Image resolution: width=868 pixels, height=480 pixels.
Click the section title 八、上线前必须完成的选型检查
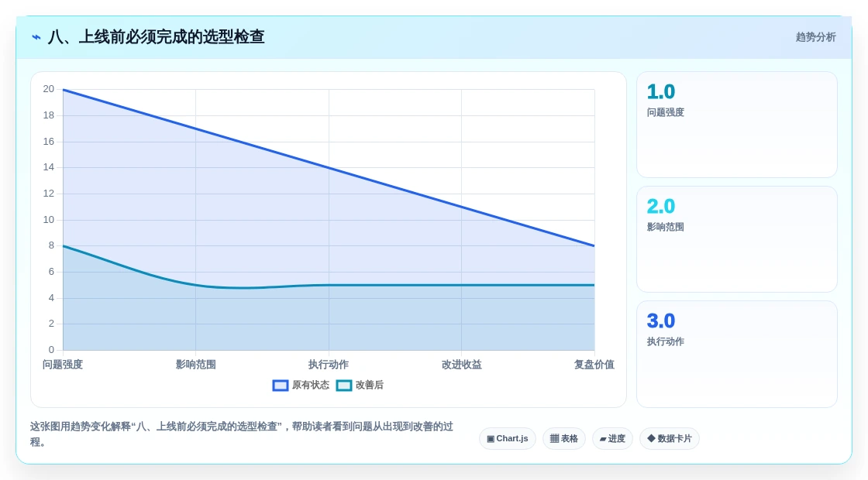coord(156,37)
